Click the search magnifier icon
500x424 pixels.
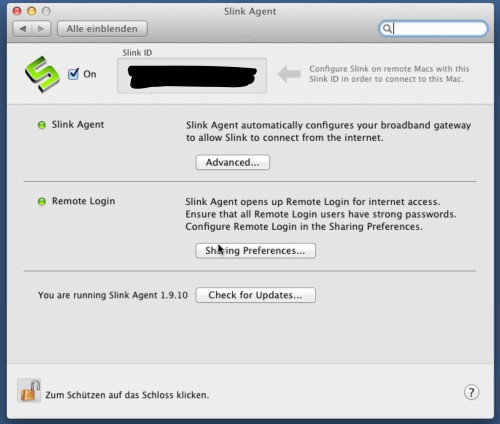pyautogui.click(x=387, y=29)
